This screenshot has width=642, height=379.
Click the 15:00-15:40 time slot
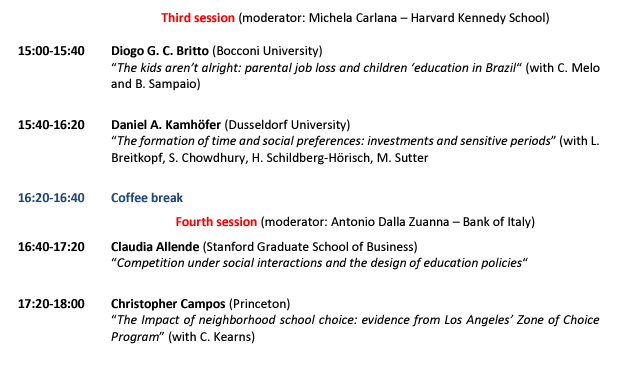[x=51, y=51]
